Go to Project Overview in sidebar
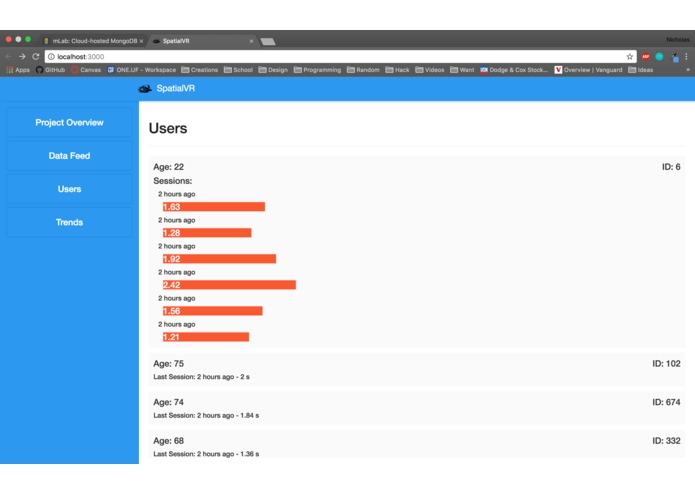Screen dimensions: 695x494 click(70, 123)
